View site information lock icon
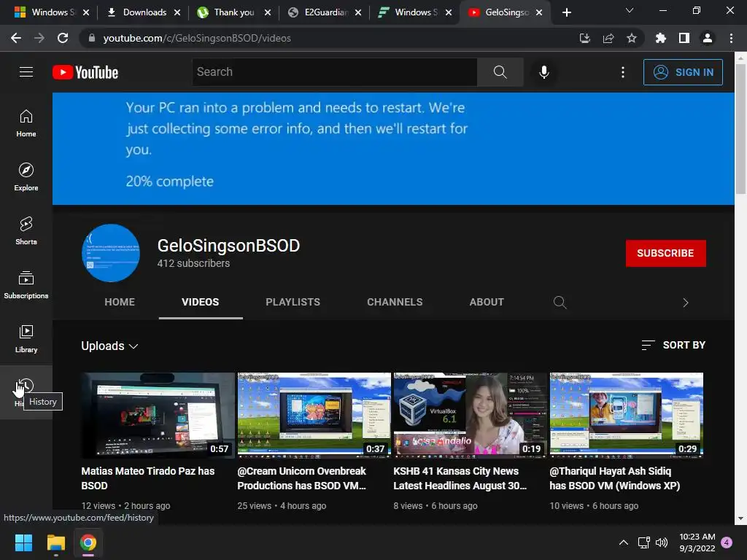 point(91,38)
